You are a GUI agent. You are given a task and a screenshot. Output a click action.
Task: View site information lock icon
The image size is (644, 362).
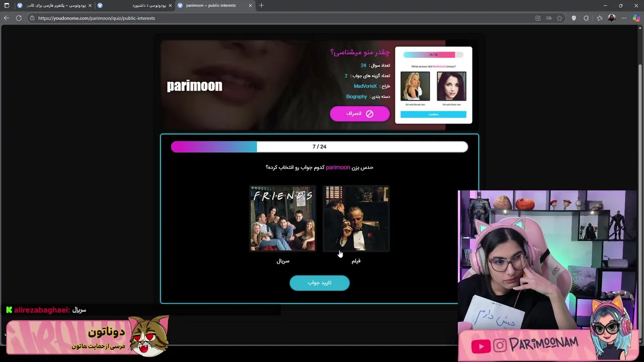point(32,18)
